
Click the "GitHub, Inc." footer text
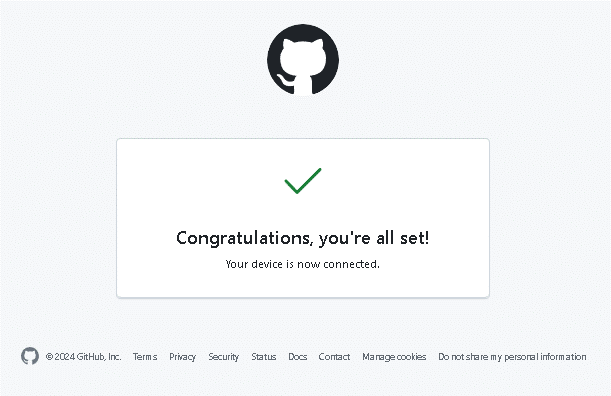99,357
